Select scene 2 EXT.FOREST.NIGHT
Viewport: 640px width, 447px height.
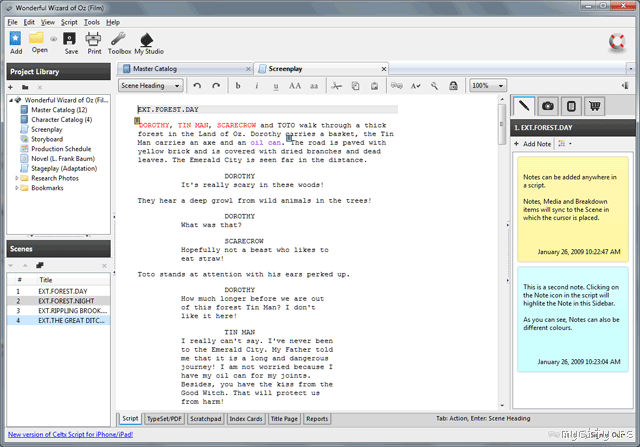(58, 301)
